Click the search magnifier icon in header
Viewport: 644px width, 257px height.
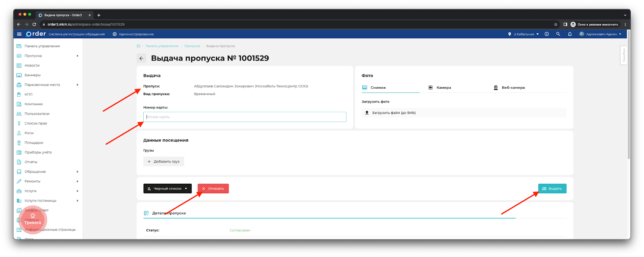(558, 34)
